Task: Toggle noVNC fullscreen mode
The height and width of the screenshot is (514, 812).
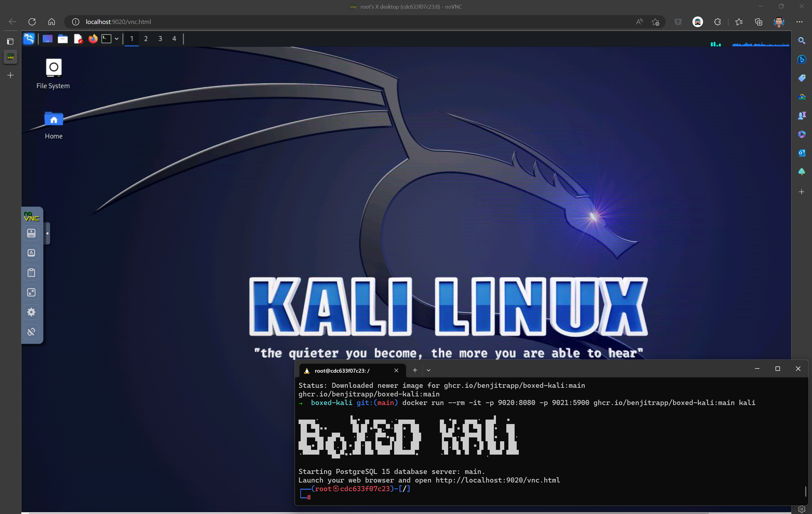Action: pos(31,292)
